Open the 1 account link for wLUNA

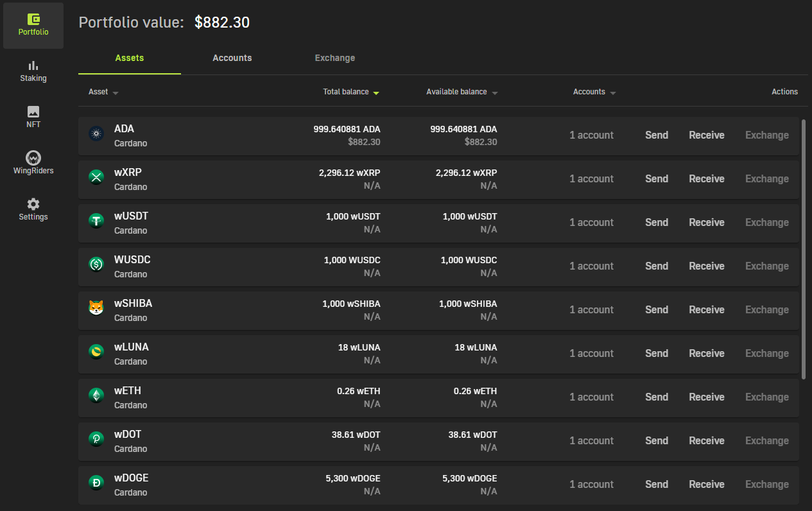(591, 353)
